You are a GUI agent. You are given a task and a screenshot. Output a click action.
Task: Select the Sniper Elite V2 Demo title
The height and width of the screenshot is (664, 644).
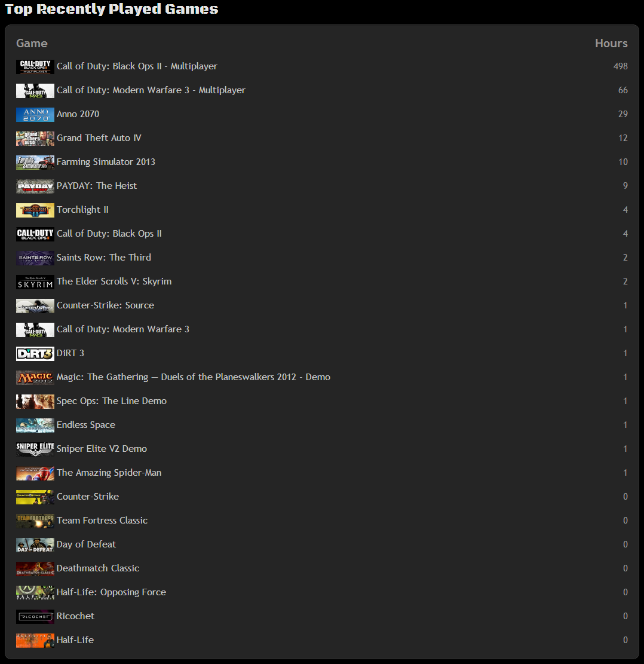[102, 449]
